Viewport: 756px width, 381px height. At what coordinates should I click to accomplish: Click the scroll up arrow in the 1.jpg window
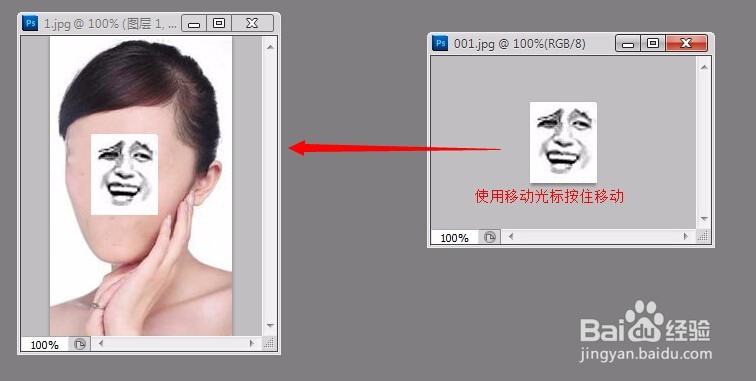coord(270,47)
